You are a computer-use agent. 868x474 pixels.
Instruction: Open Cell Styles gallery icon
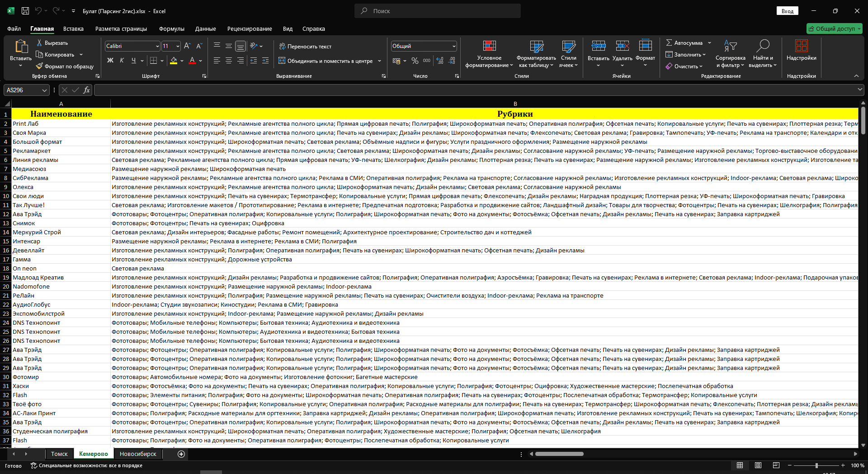(x=568, y=46)
